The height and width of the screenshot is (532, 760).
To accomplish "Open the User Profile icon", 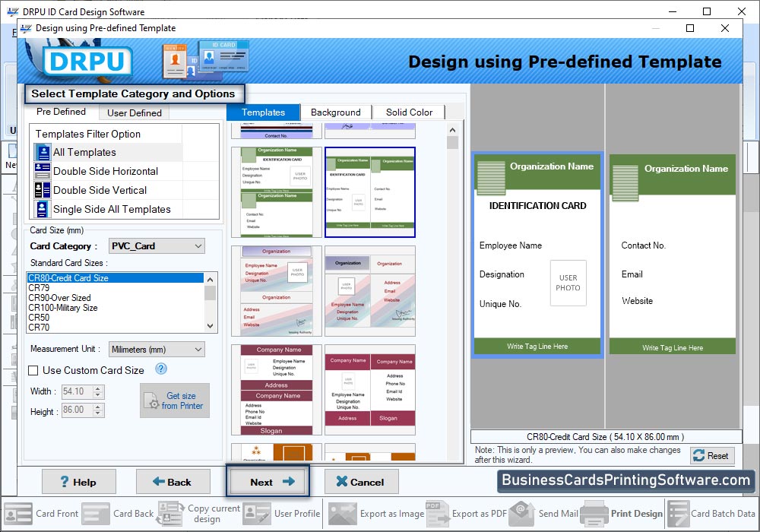I will pyautogui.click(x=257, y=514).
